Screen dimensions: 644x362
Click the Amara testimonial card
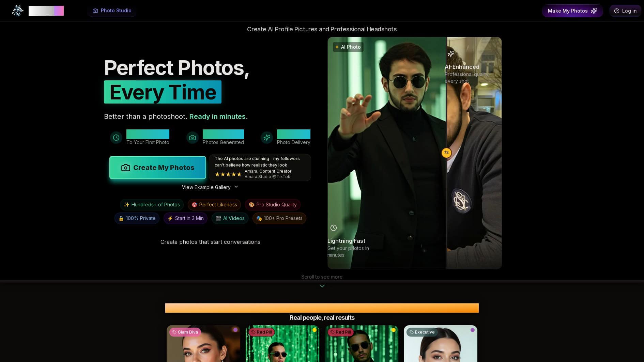[x=260, y=167]
